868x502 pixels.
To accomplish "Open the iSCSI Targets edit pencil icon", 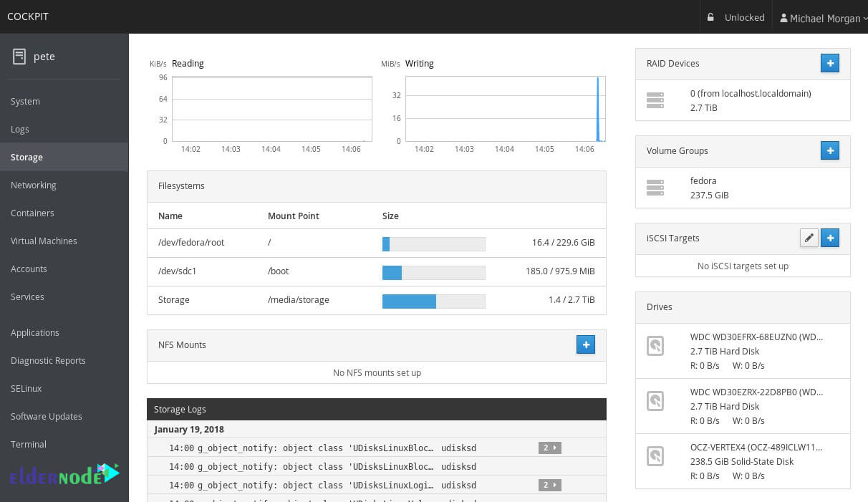I will click(x=809, y=238).
